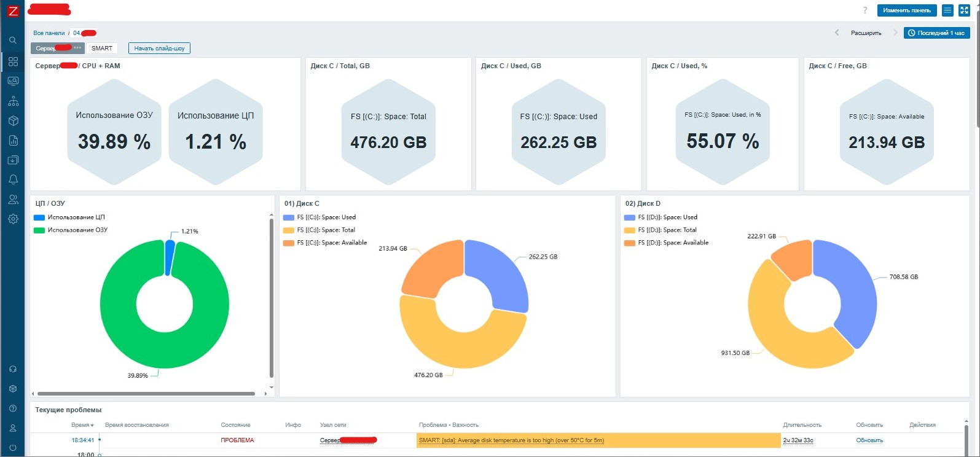980x457 pixels.
Task: Open the Alerts bell icon in sidebar
Action: coord(13,180)
